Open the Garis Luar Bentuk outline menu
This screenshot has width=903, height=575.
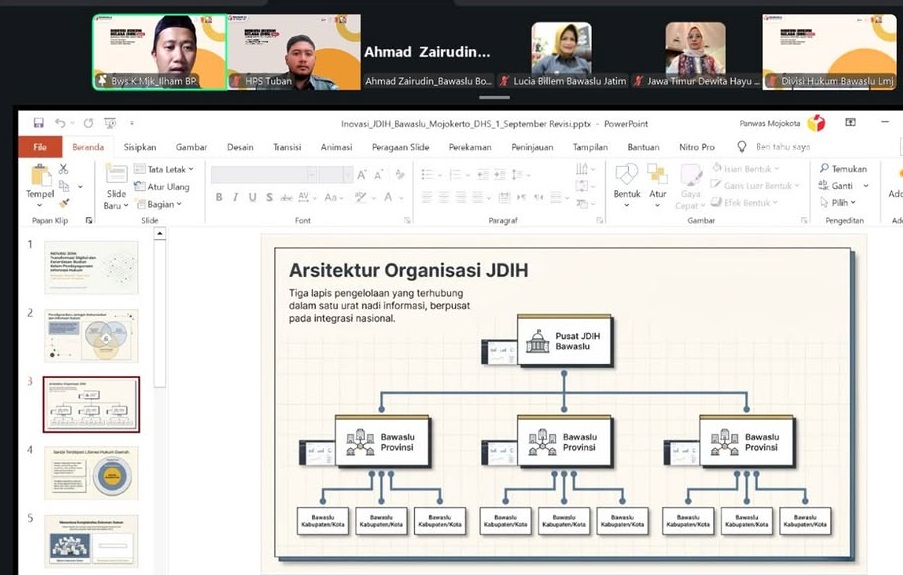[755, 186]
